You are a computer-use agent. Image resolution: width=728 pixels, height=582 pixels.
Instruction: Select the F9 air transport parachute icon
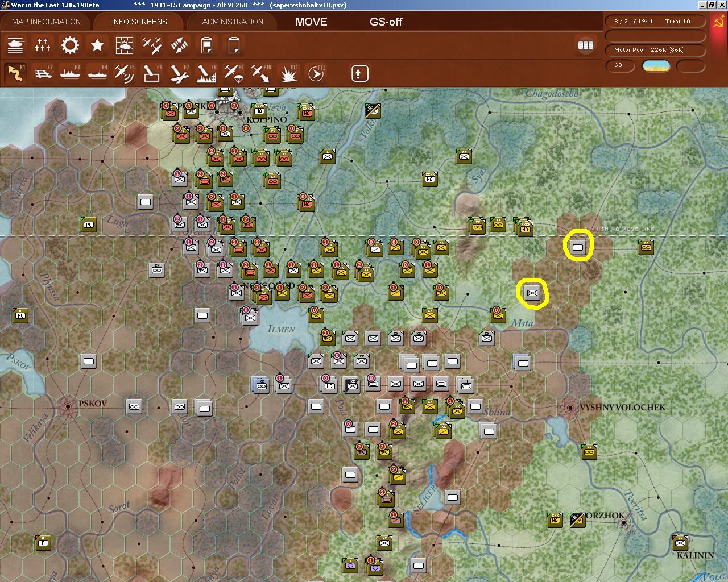pos(234,73)
